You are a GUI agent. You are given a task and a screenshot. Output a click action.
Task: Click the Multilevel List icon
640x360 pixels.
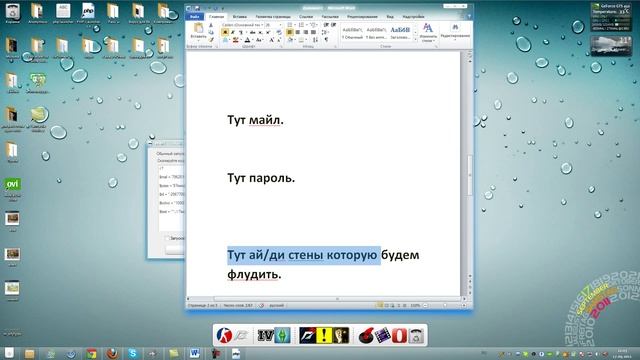313,25
